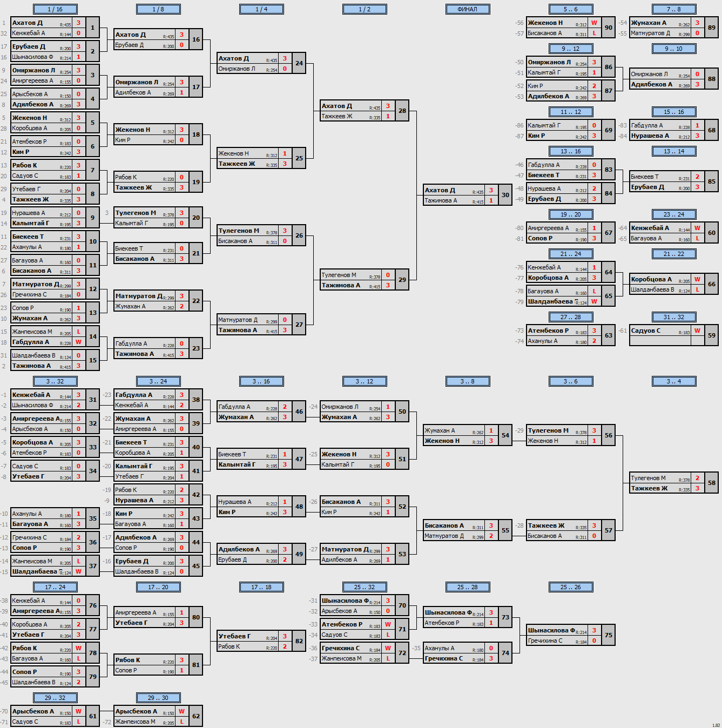Image resolution: width=722 pixels, height=728 pixels.
Task: Select "Бисаканов А" in match 55
Action: point(444,525)
